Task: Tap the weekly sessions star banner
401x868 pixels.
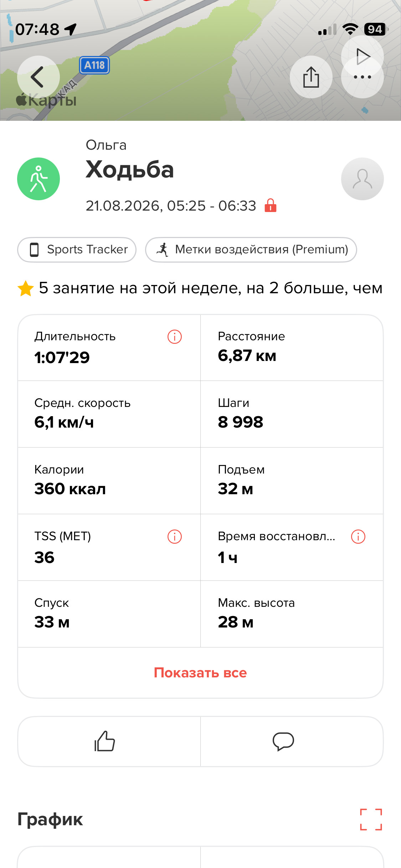Action: pos(200,288)
